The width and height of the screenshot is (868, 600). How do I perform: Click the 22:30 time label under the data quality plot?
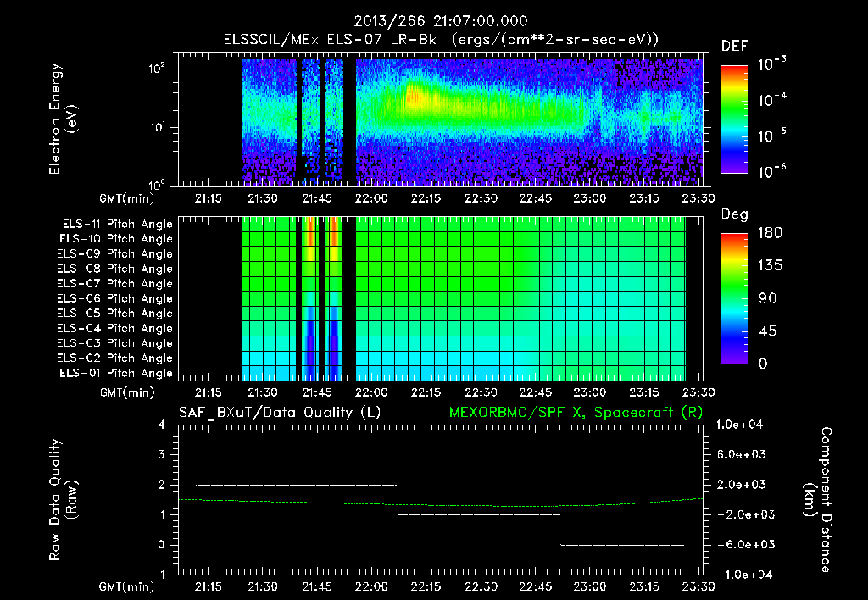481,586
